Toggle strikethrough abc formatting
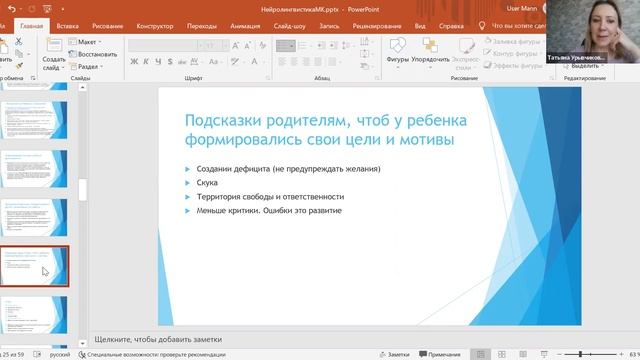The image size is (640, 360). (x=182, y=62)
